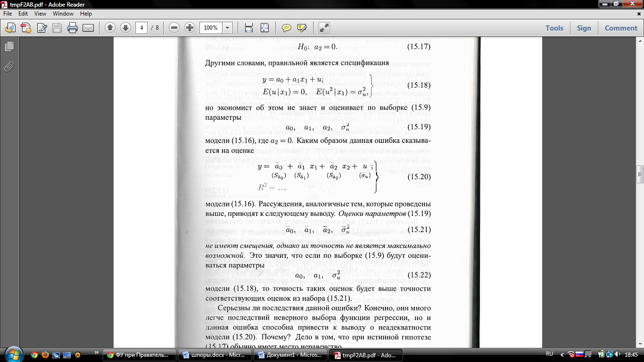The image size is (644, 362).
Task: Click the Email envelope icon
Action: (88, 28)
